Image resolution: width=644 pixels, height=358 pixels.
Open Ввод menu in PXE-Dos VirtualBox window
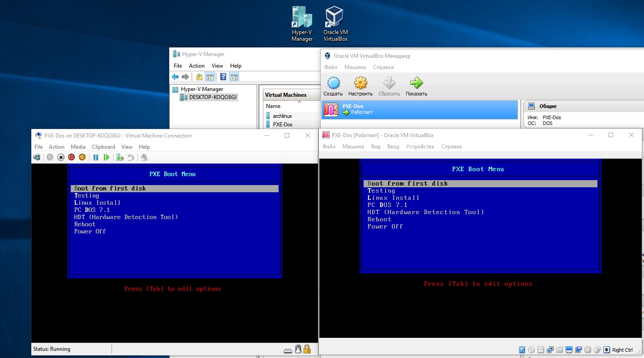coord(393,147)
